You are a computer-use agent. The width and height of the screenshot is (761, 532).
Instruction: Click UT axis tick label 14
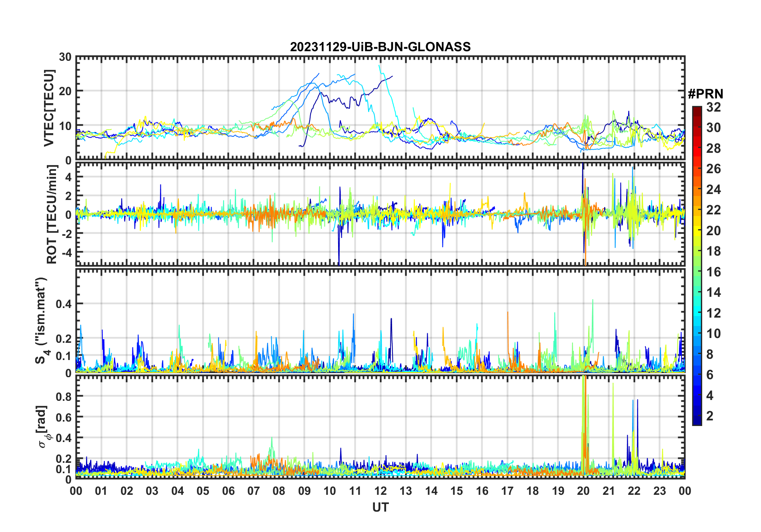[x=431, y=491]
